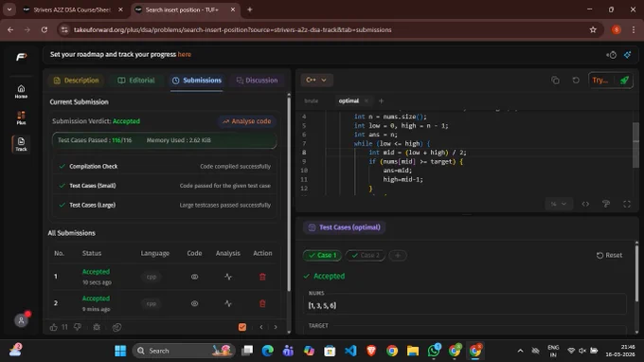Viewport: 644px width, 362px height.
Task: Toggle the orange checkbox marking problem done
Action: pos(242,327)
